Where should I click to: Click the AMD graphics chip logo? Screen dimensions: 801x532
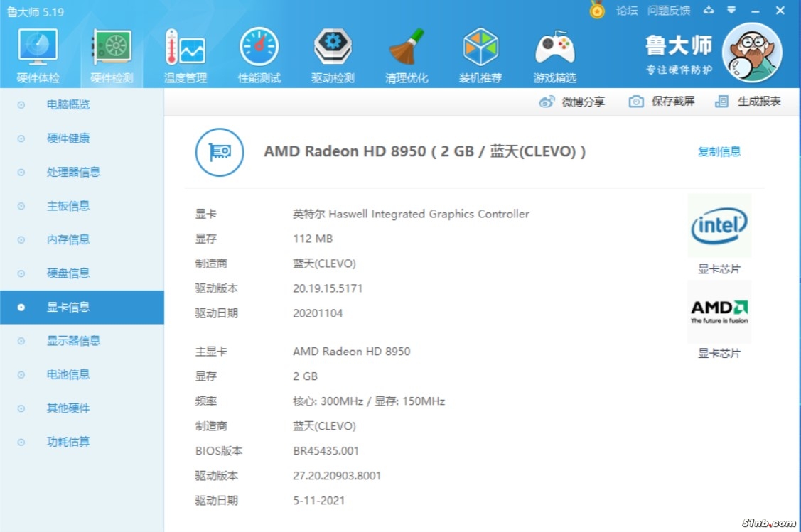point(719,311)
